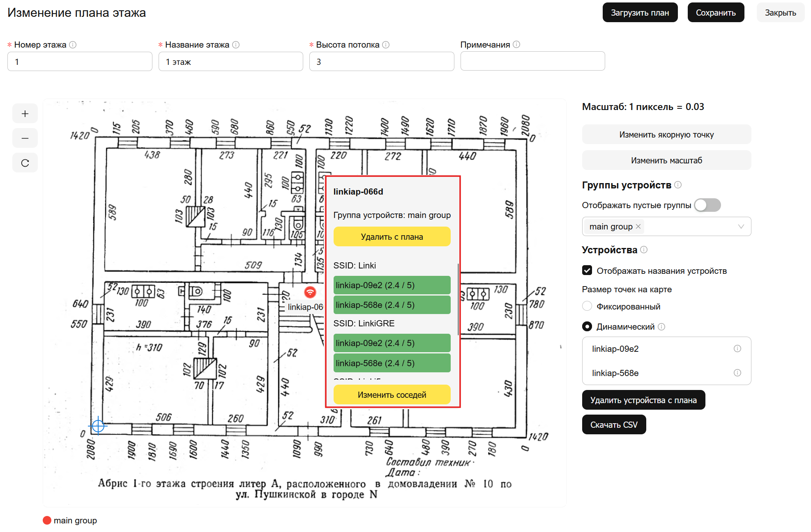This screenshot has height=532, width=811.
Task: Zoom in with the plus button
Action: pyautogui.click(x=25, y=114)
